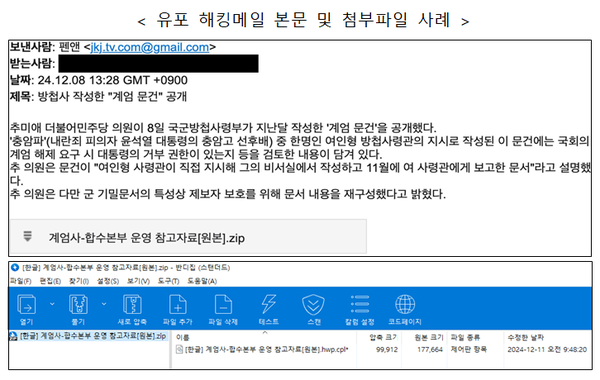This screenshot has width=600, height=380.
Task: Click the zip archive icon in tree pane
Action: point(13,336)
